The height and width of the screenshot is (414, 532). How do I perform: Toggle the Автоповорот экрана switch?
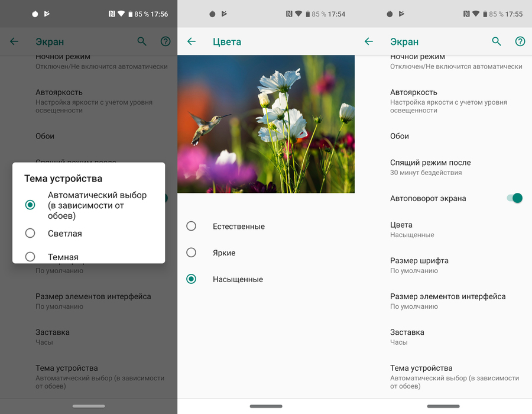[x=515, y=198]
